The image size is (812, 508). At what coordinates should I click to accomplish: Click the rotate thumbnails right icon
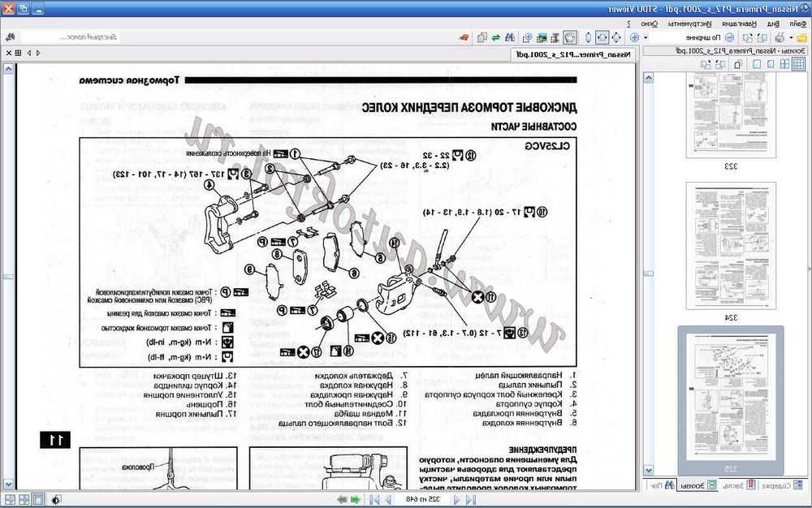click(706, 64)
